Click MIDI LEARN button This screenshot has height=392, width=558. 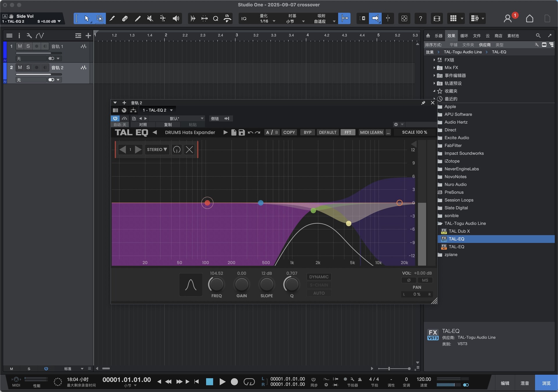tap(371, 133)
